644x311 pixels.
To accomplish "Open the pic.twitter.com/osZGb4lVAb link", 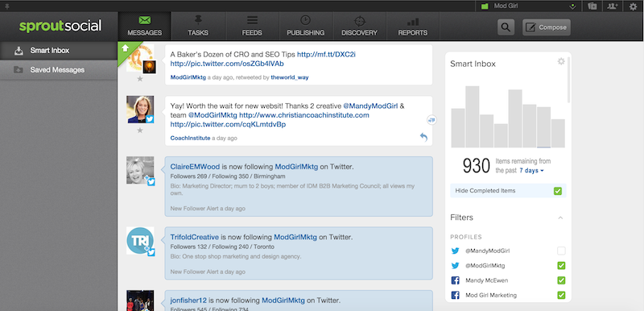I will tap(227, 64).
